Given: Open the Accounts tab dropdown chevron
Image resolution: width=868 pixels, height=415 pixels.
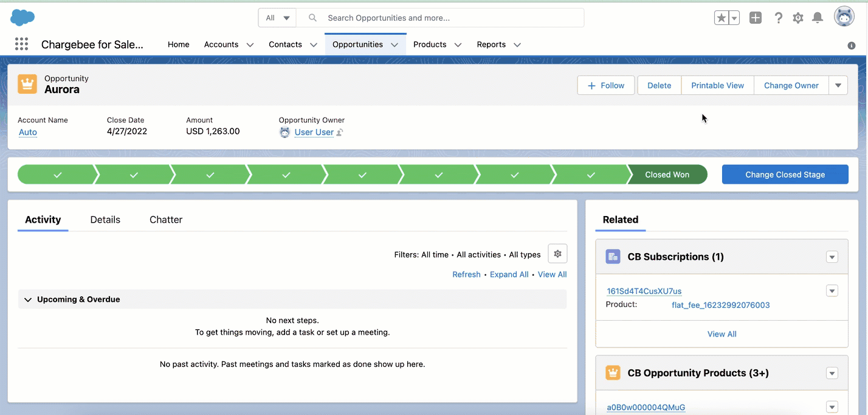Looking at the screenshot, I should [x=249, y=45].
